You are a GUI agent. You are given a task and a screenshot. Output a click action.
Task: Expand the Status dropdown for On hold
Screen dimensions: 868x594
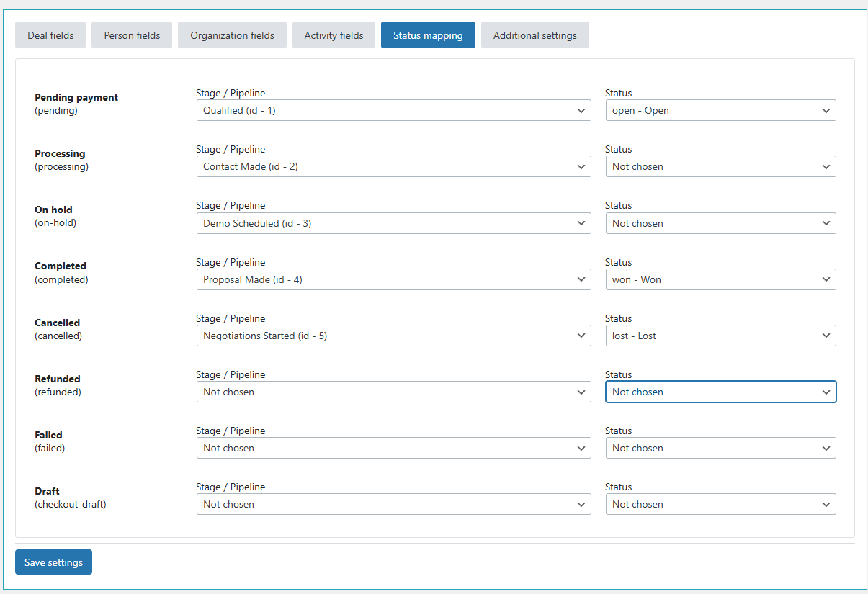(720, 223)
